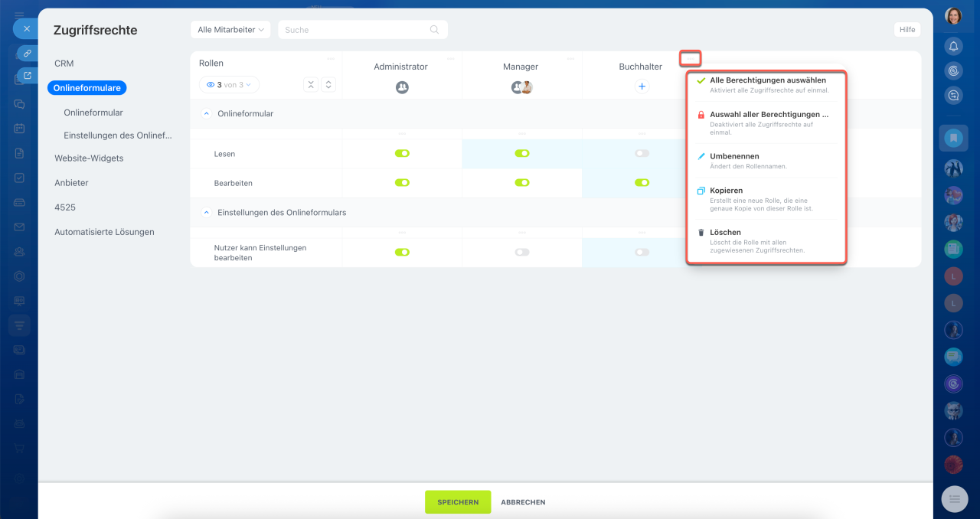
Task: Select Umbenennen in the role menu
Action: (766, 161)
